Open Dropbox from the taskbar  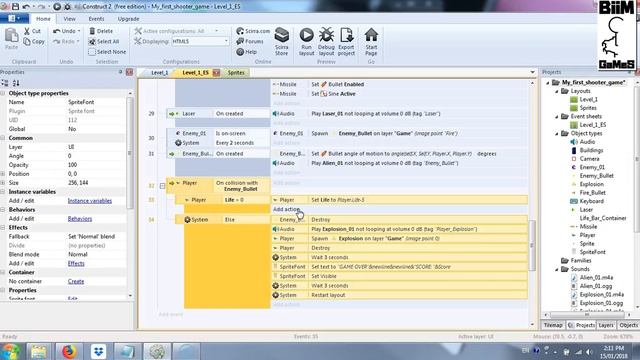(x=98, y=351)
